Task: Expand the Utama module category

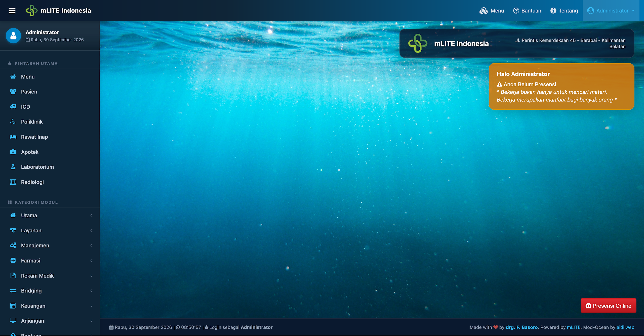Action: click(x=50, y=215)
